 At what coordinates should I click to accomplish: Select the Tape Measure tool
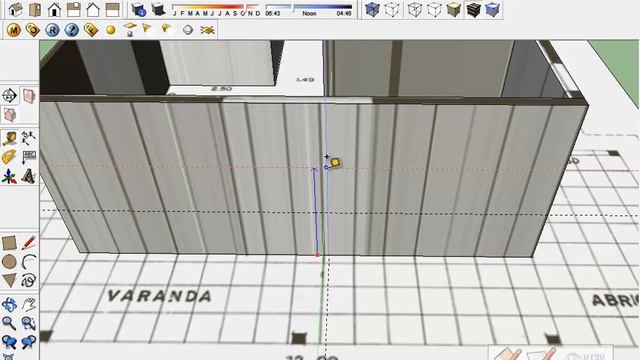click(9, 138)
